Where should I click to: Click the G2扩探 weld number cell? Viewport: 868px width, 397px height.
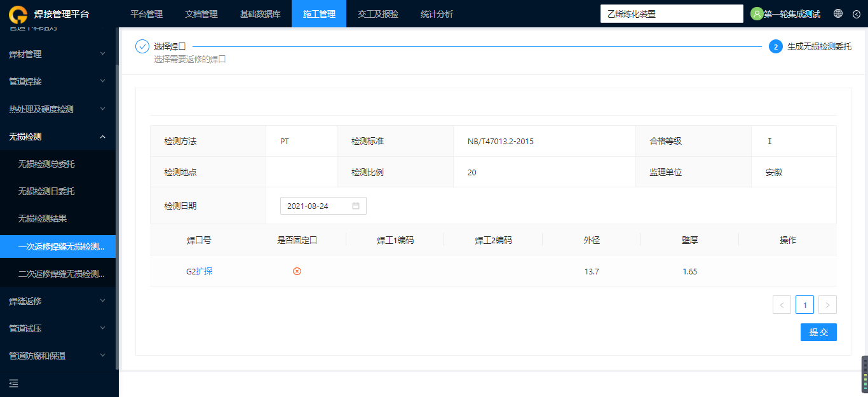(x=200, y=271)
